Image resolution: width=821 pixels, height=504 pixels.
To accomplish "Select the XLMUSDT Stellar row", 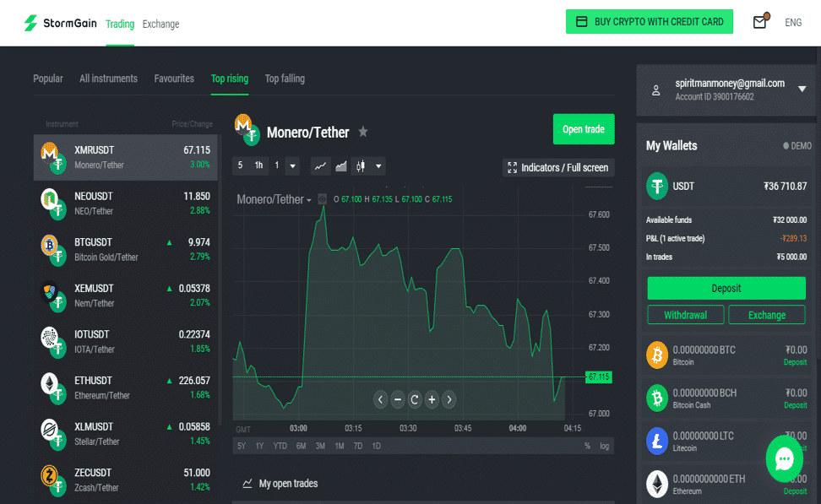I will pyautogui.click(x=126, y=433).
